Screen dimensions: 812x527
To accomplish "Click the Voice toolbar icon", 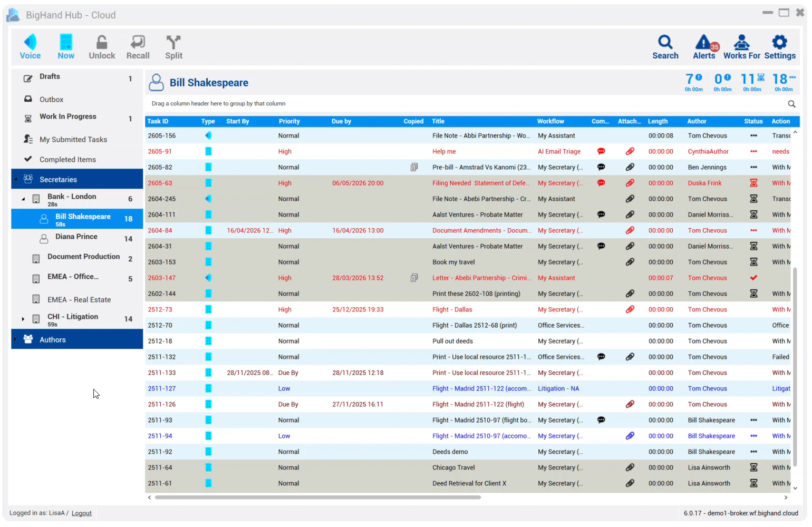I will coord(30,47).
